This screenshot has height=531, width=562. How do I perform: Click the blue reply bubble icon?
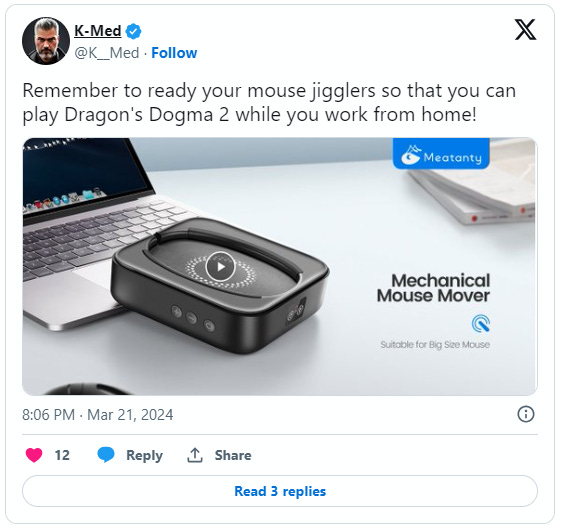(x=106, y=455)
